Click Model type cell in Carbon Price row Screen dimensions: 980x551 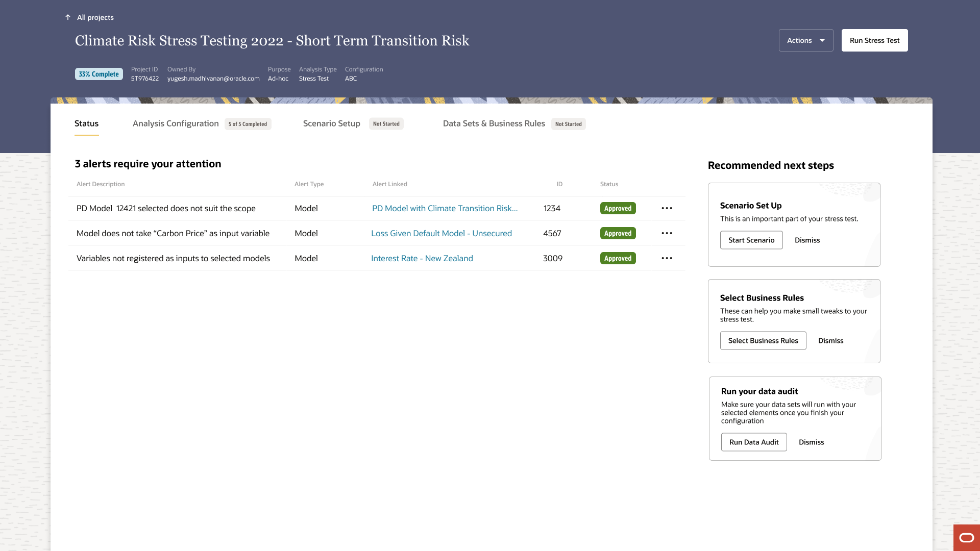pos(306,233)
